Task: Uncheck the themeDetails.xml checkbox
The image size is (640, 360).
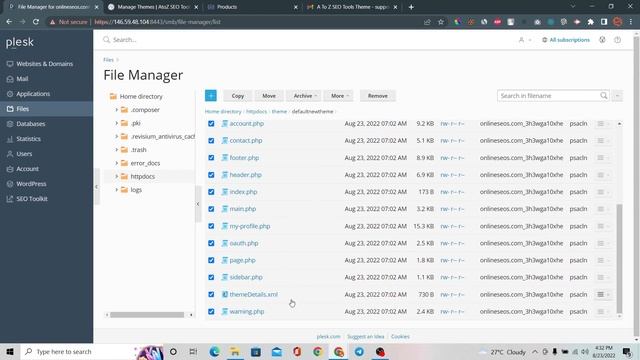Action: tap(211, 294)
